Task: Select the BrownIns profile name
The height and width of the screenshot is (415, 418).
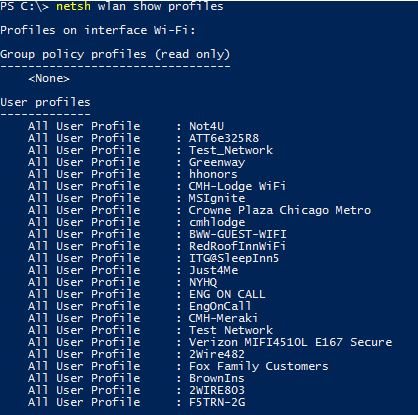Action: (217, 378)
